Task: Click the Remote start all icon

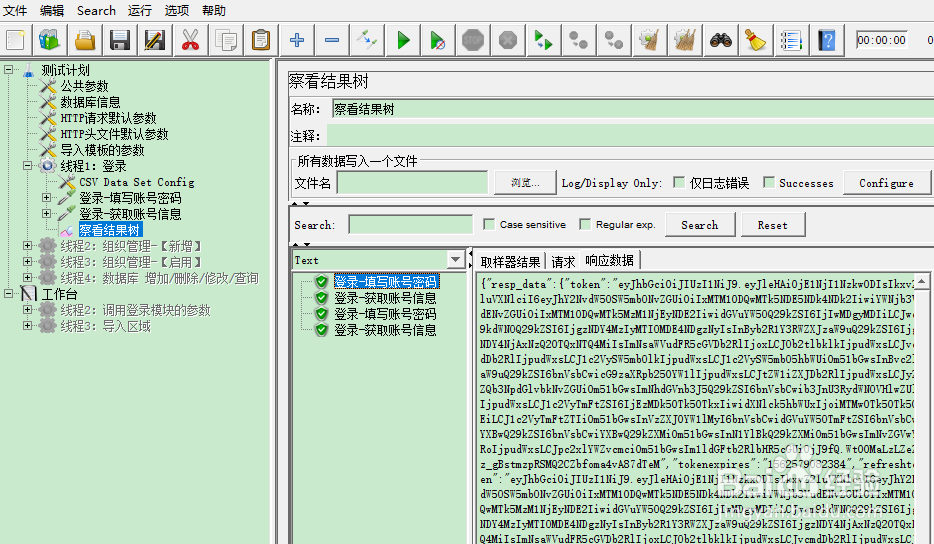Action: 543,41
